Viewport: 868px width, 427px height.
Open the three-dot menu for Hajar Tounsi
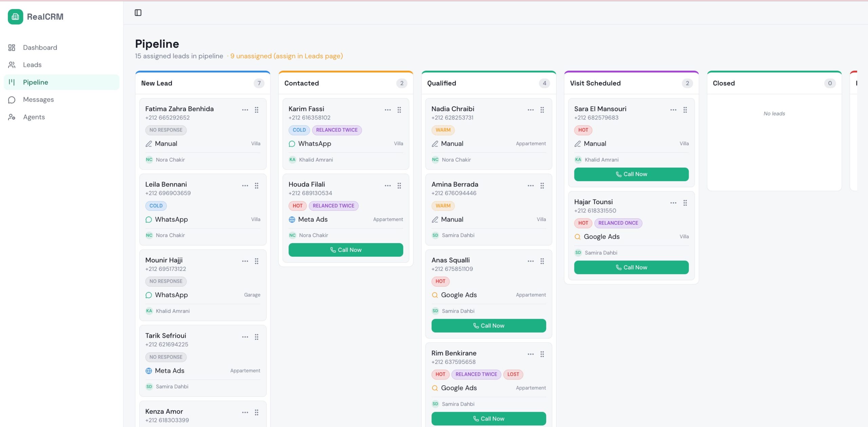pos(673,203)
